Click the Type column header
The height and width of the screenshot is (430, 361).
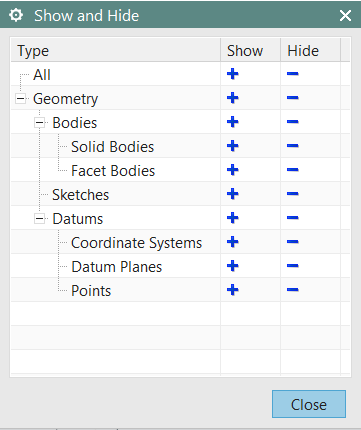click(115, 50)
